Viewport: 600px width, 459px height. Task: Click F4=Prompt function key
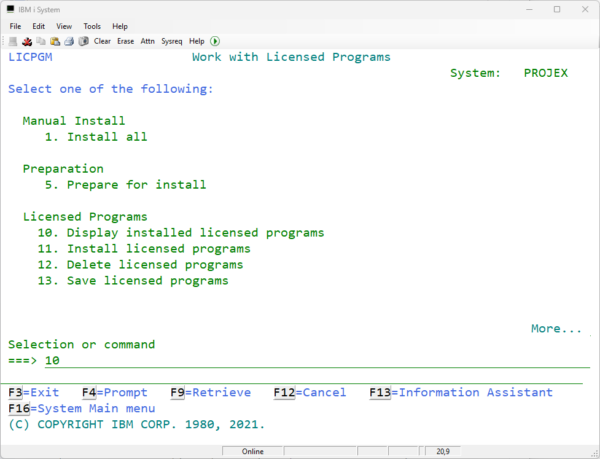pos(114,392)
